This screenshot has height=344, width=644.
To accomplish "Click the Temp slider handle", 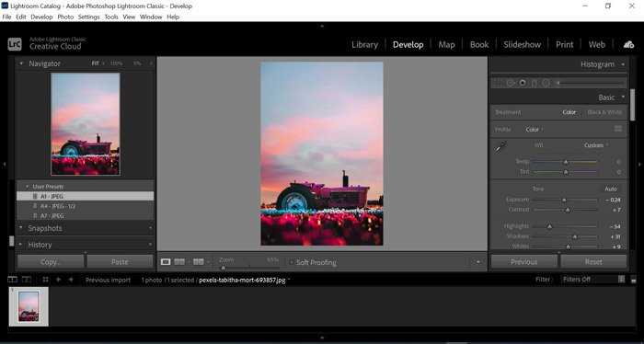I will [x=566, y=162].
